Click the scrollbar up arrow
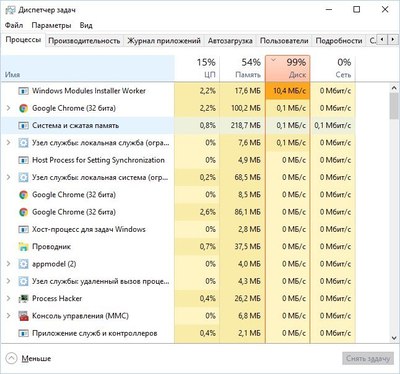 pos(394,88)
